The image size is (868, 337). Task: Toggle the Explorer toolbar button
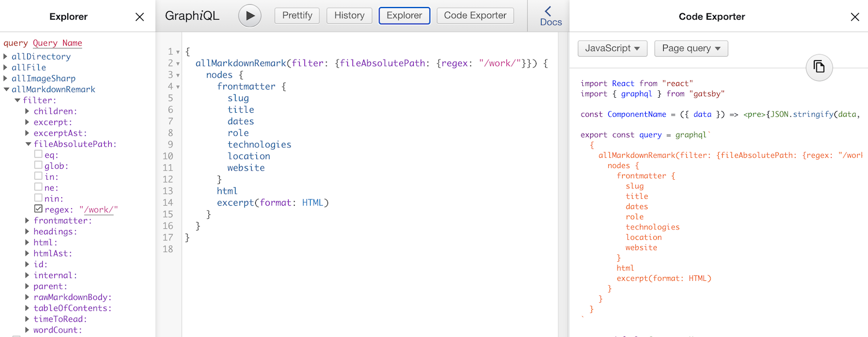404,16
